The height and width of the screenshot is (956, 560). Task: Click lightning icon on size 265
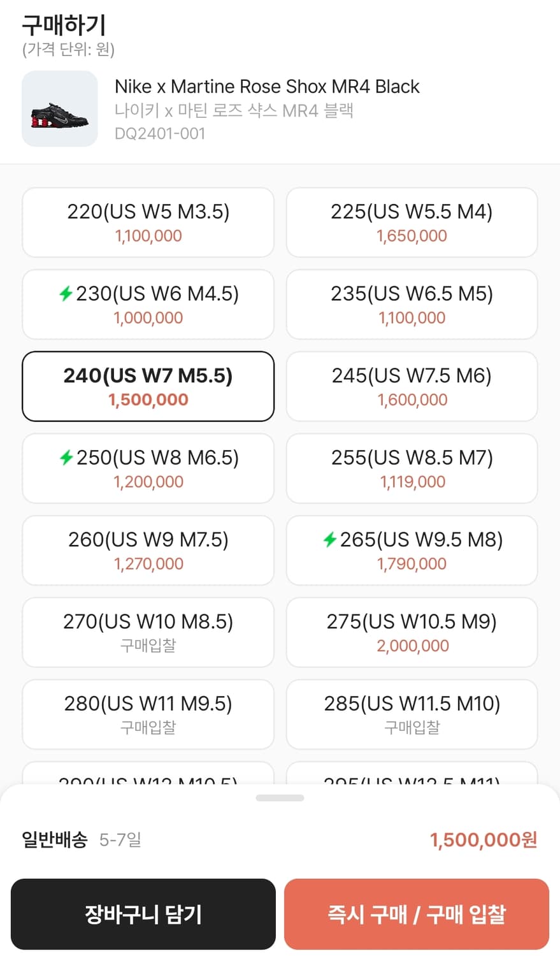(329, 540)
